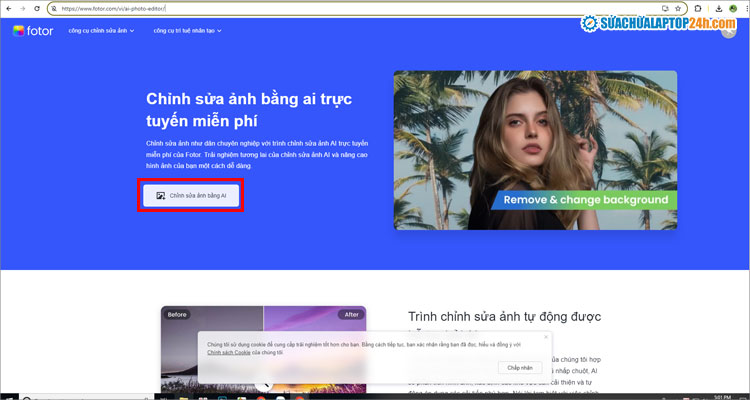View site information icon in address bar

point(54,9)
